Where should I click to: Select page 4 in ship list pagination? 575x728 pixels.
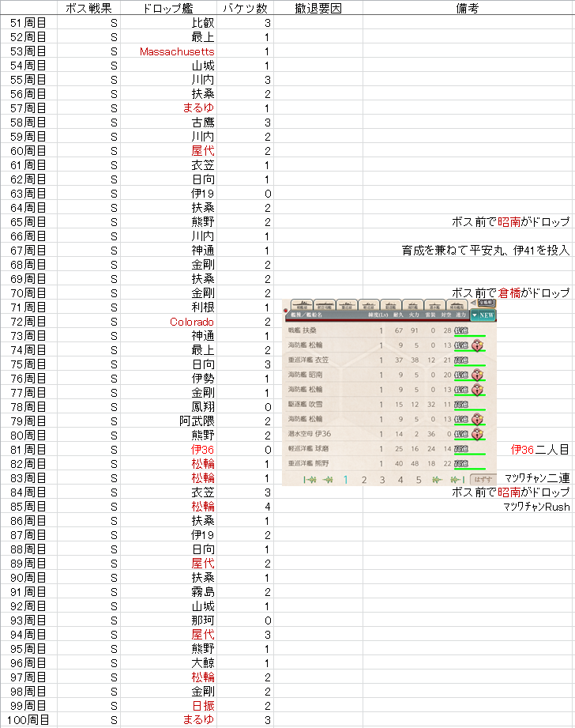tap(400, 480)
